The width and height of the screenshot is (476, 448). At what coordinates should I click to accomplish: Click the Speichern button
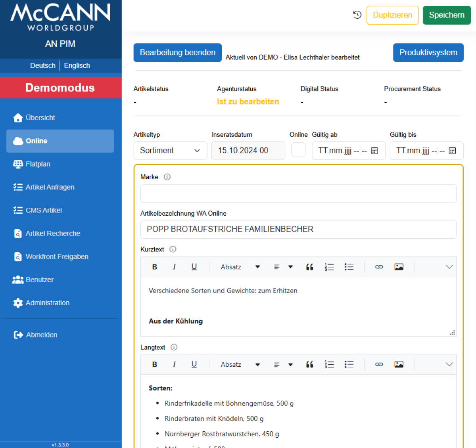point(447,15)
